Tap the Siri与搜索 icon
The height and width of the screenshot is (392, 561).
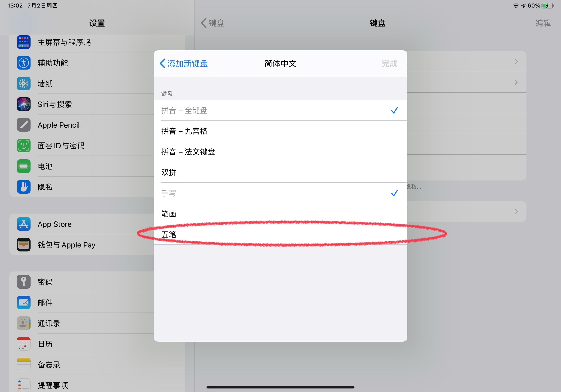click(x=24, y=104)
